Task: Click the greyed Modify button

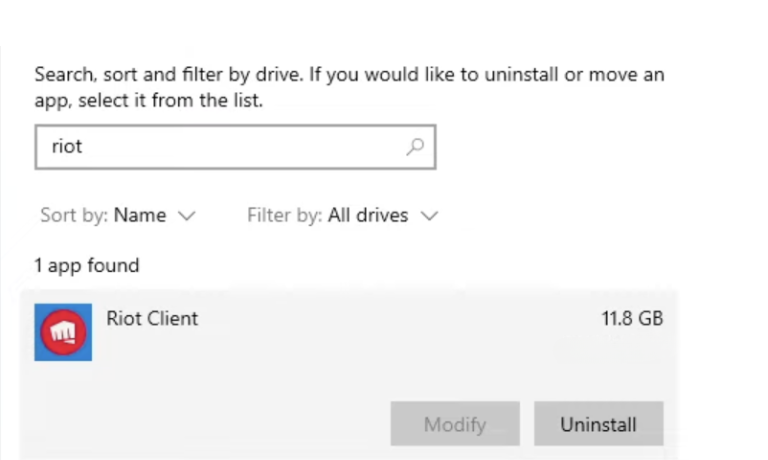Action: pyautogui.click(x=455, y=424)
